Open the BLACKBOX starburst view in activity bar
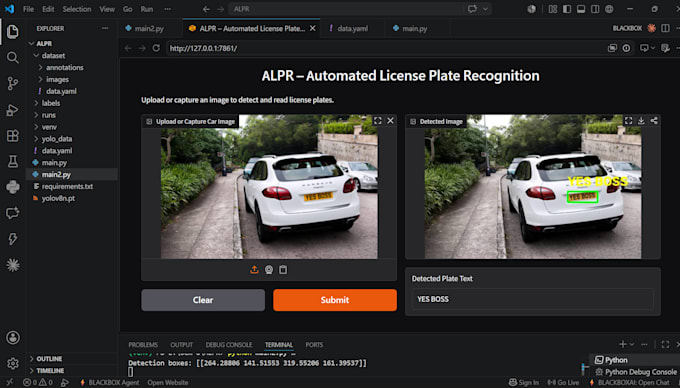This screenshot has height=388, width=680. (13, 265)
